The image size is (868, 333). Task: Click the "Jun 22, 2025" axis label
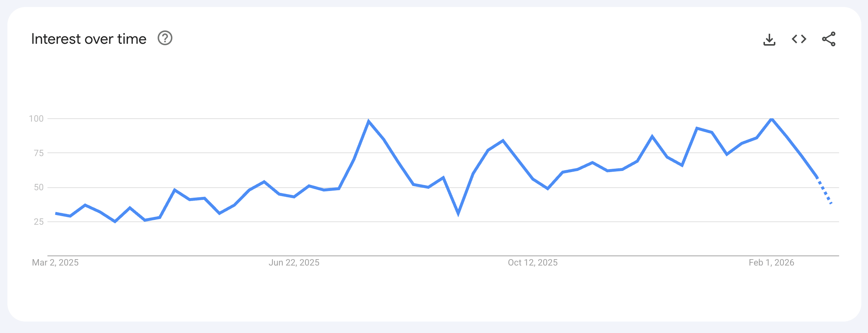click(294, 263)
